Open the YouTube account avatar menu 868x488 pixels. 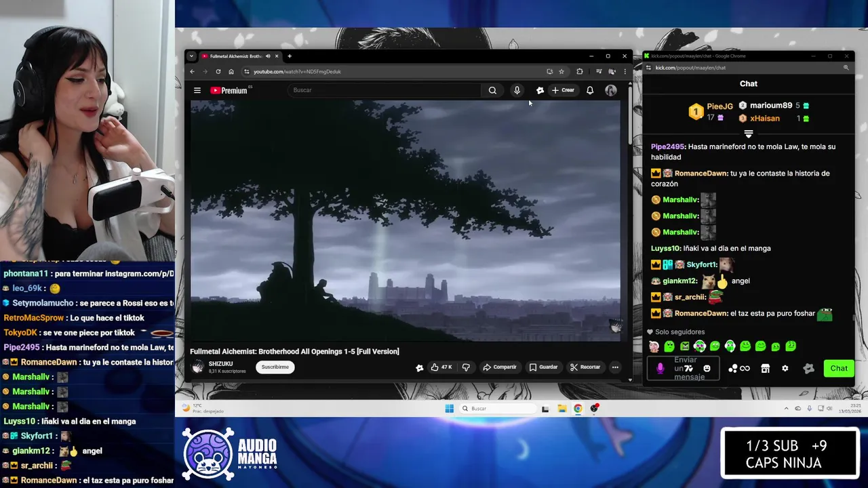point(611,90)
